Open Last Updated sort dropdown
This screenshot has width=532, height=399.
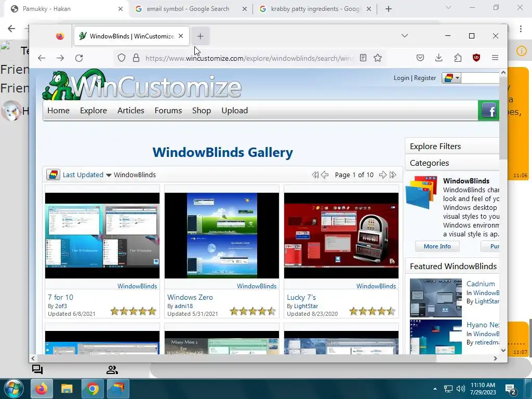[87, 175]
